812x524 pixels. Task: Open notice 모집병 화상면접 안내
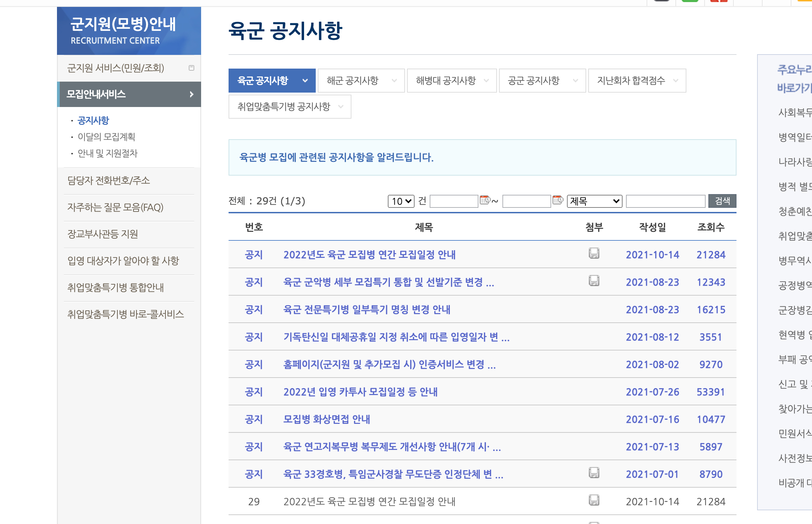pos(327,419)
